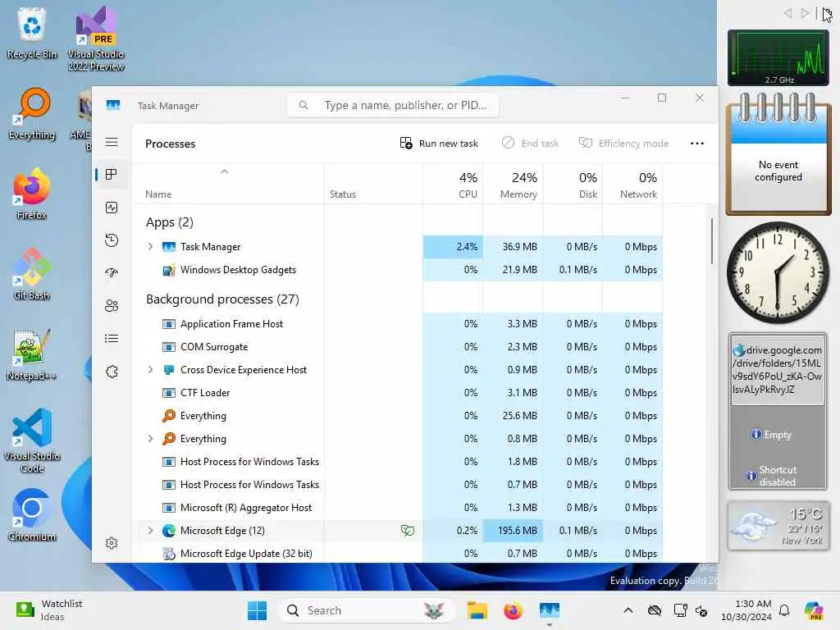Screen dimensions: 840x630
Task: Show hidden system tray icons chevron
Action: point(628,610)
